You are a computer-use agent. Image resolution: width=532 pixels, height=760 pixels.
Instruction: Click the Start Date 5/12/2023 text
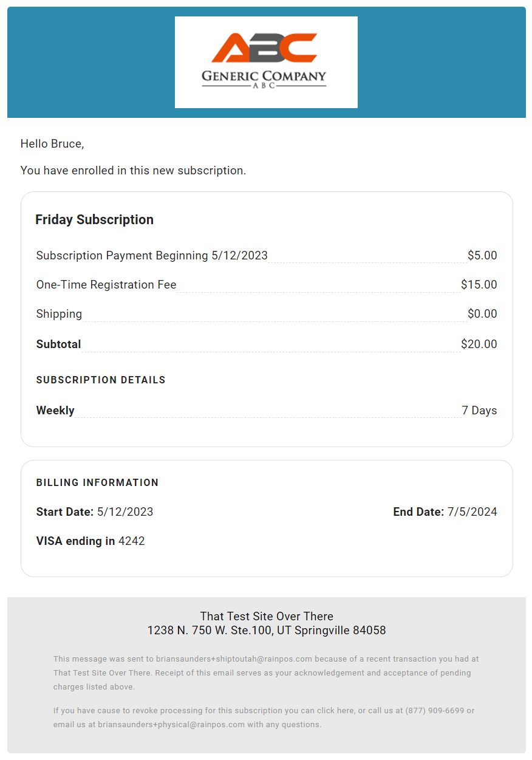pyautogui.click(x=95, y=512)
